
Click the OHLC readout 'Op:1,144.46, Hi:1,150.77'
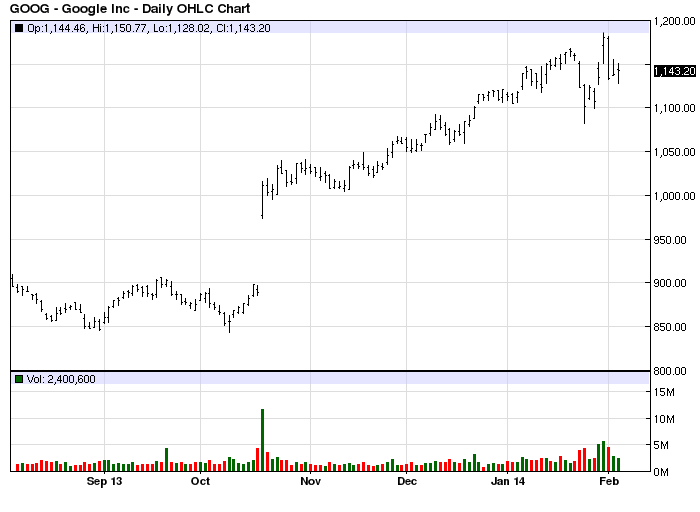coord(87,28)
